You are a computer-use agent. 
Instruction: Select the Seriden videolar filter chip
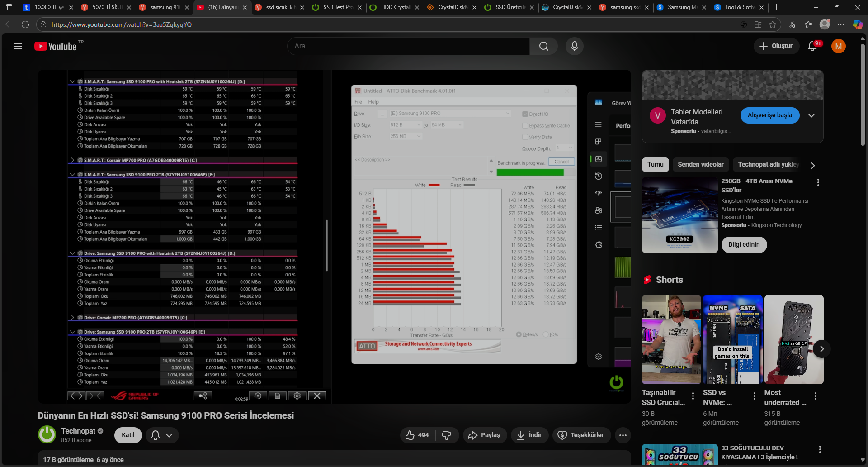(x=701, y=165)
